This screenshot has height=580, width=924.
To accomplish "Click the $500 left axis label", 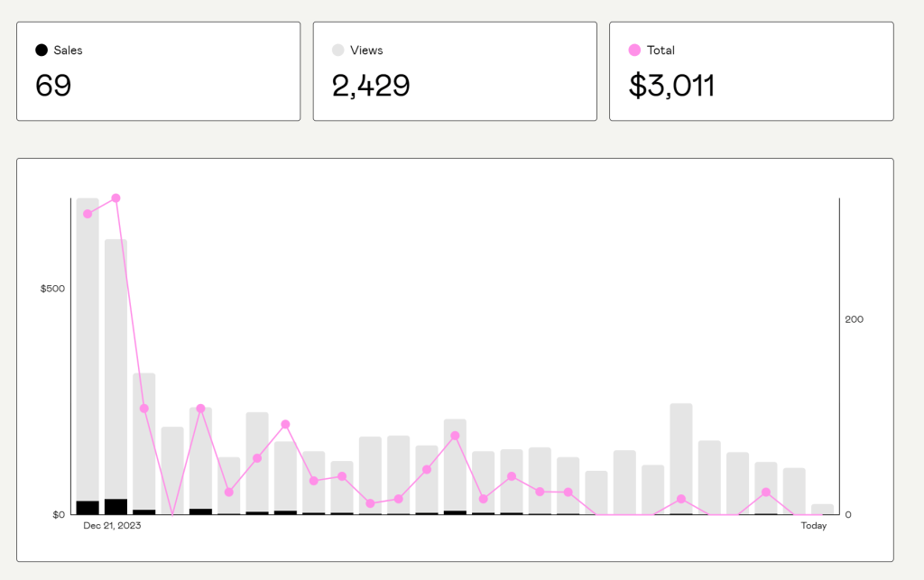I will tap(52, 289).
